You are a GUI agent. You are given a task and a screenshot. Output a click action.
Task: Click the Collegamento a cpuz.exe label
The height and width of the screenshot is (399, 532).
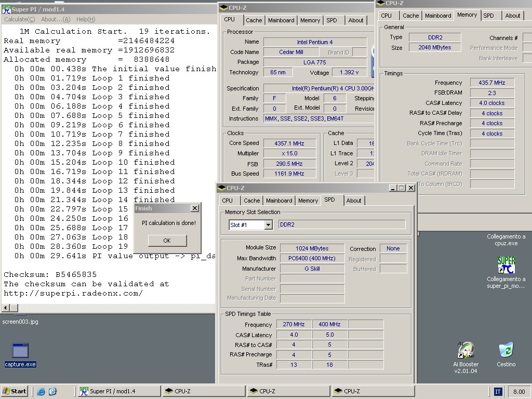(x=506, y=240)
